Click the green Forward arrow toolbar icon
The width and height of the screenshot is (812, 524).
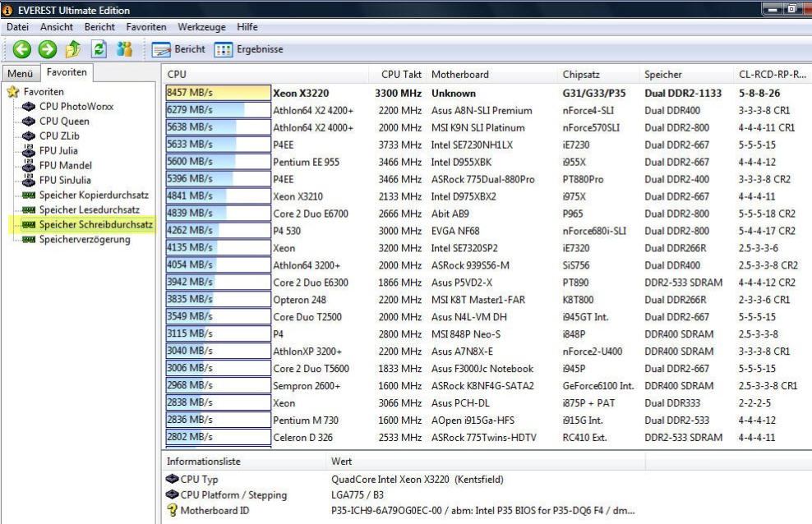pos(48,49)
